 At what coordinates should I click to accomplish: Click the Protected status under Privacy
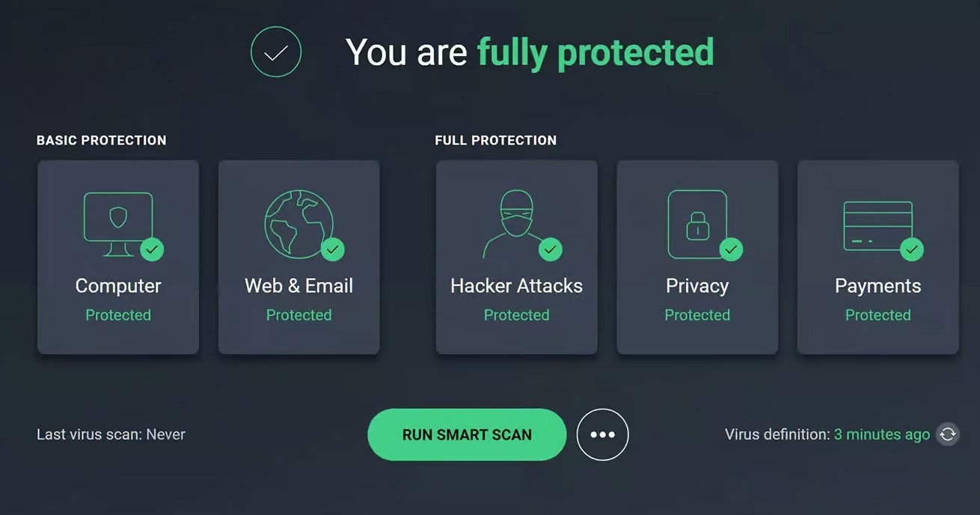697,315
